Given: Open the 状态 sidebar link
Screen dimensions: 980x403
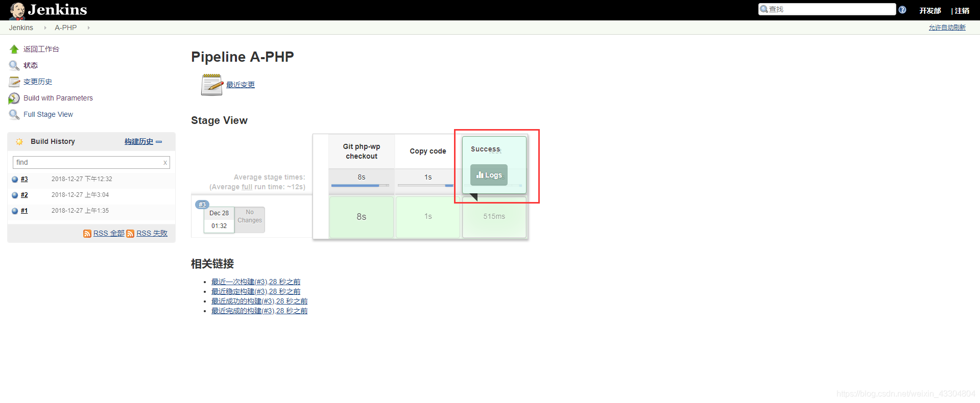Looking at the screenshot, I should pos(31,65).
